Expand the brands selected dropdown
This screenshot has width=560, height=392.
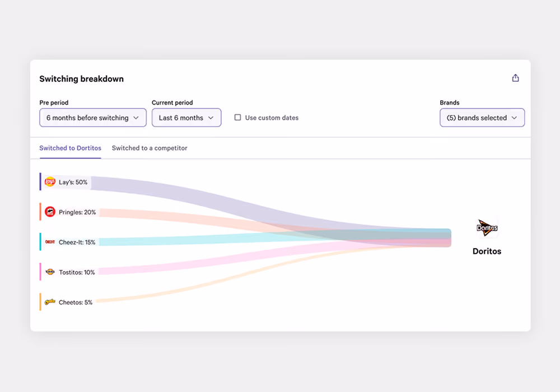pos(482,118)
